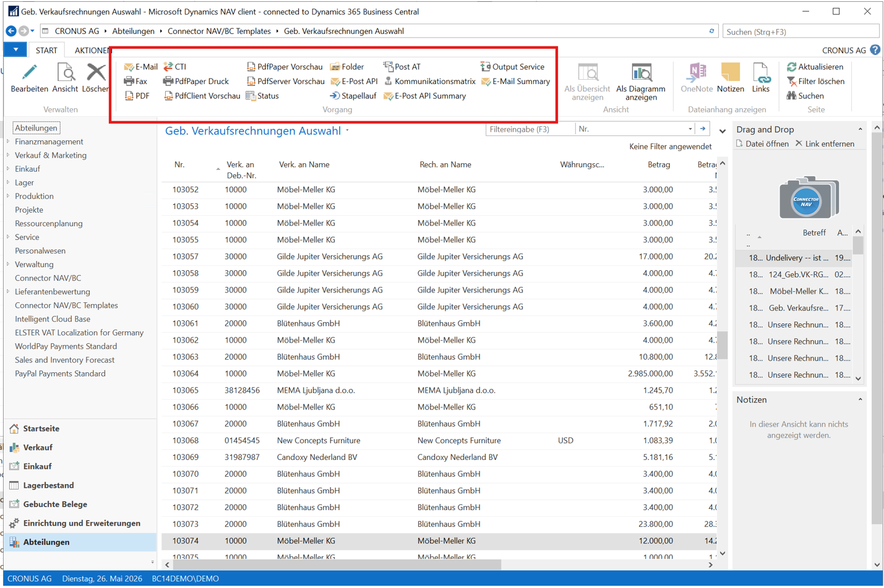Image resolution: width=884 pixels, height=588 pixels.
Task: Launch the CTI action
Action: click(x=175, y=67)
